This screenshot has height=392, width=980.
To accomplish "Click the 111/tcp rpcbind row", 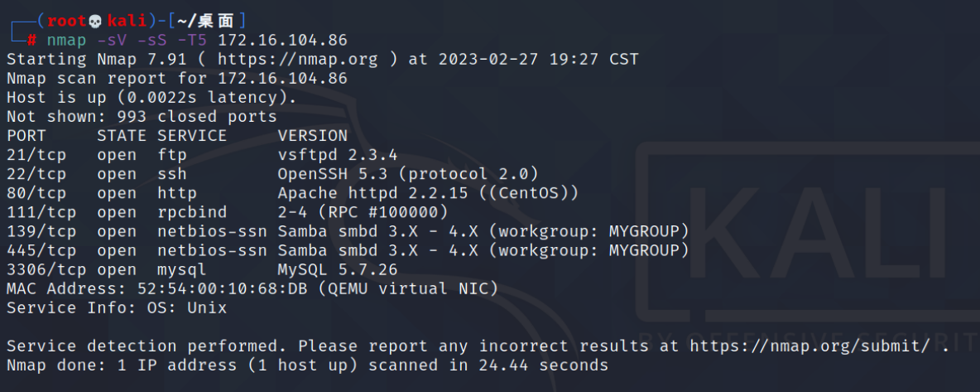I will click(x=228, y=213).
